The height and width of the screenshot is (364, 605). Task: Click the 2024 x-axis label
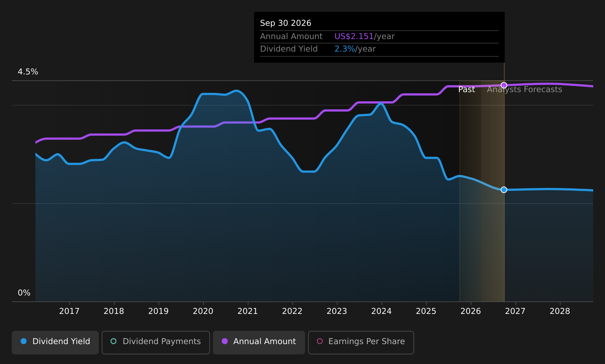point(381,311)
